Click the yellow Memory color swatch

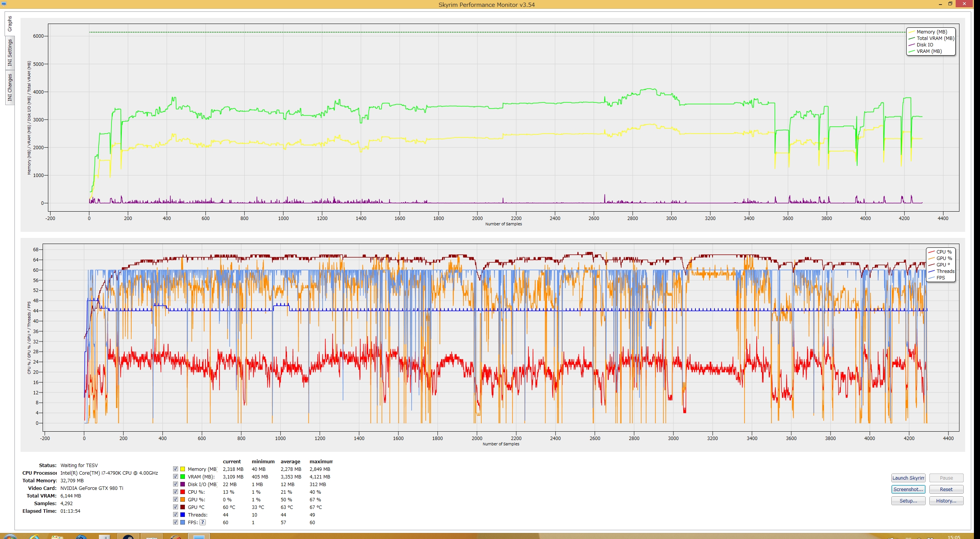tap(183, 469)
